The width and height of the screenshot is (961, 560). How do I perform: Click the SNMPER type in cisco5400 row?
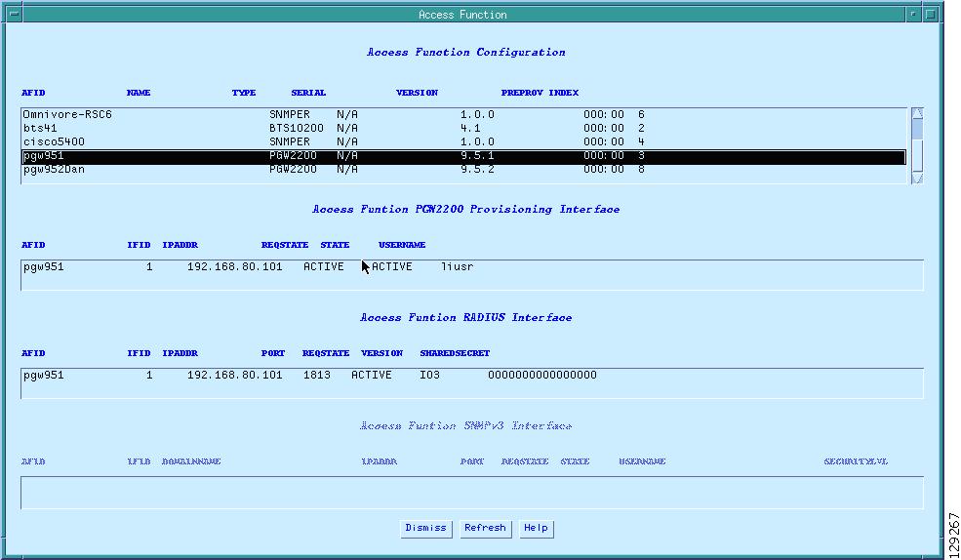point(290,141)
